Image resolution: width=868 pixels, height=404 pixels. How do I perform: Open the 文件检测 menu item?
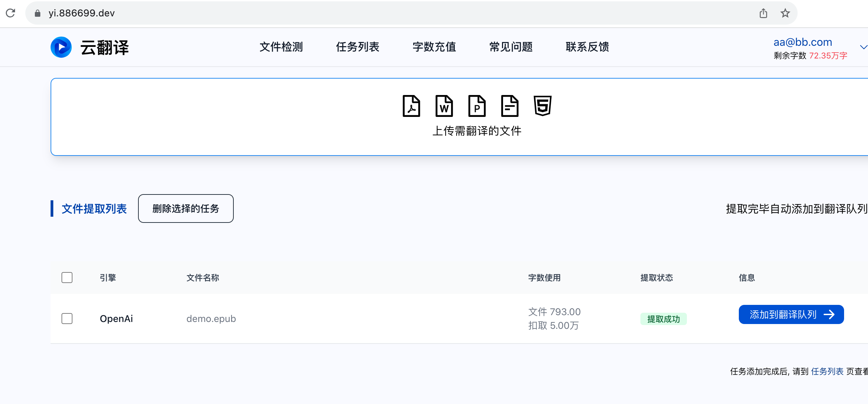tap(281, 47)
